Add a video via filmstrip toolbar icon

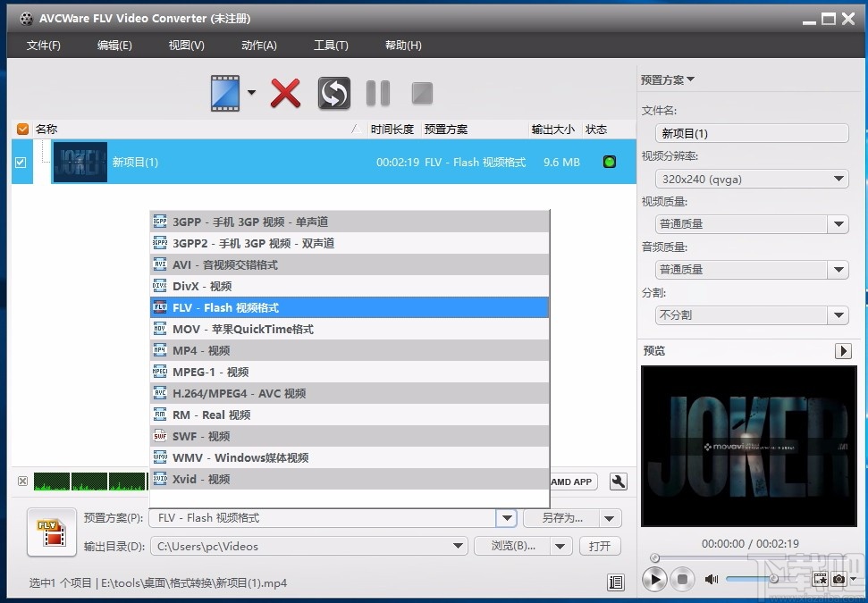(x=225, y=93)
